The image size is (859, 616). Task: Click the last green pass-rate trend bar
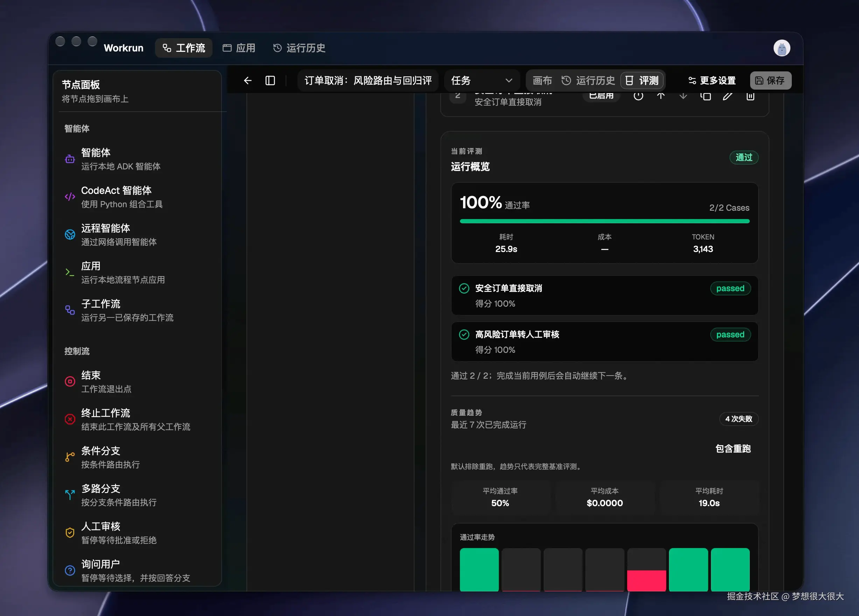coord(730,570)
